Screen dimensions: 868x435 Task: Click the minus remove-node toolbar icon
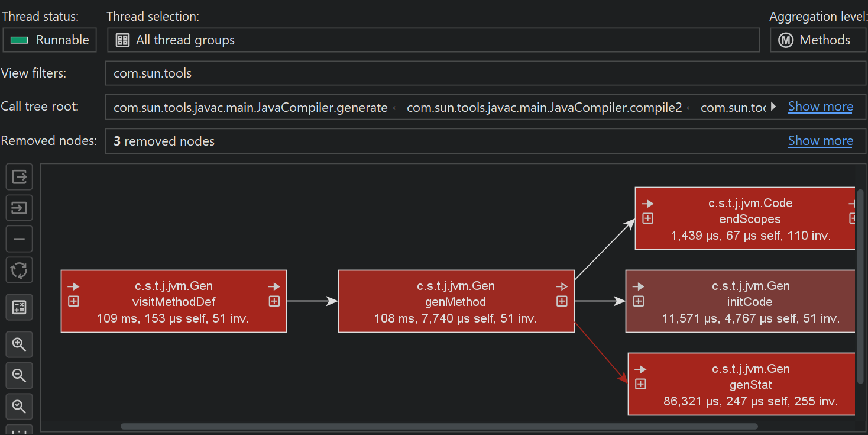click(19, 239)
